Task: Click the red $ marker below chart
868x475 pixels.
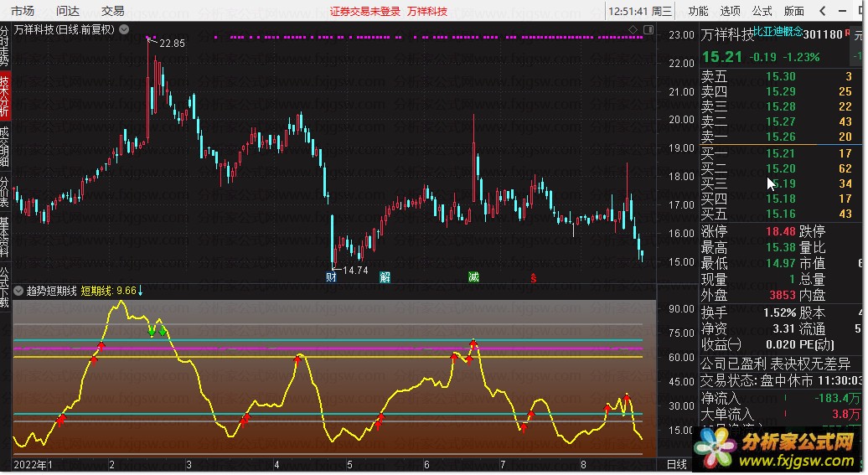Action: (533, 278)
